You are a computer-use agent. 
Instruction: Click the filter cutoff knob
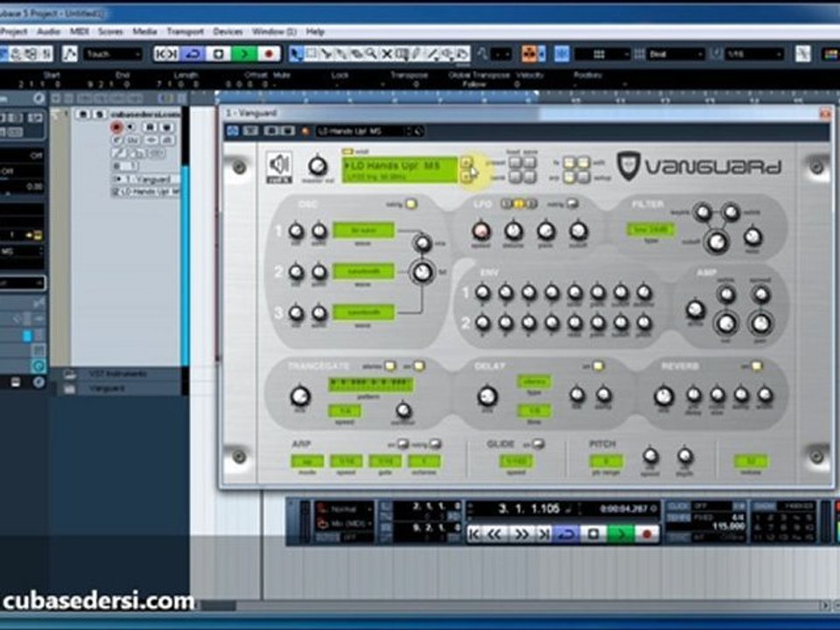717,242
